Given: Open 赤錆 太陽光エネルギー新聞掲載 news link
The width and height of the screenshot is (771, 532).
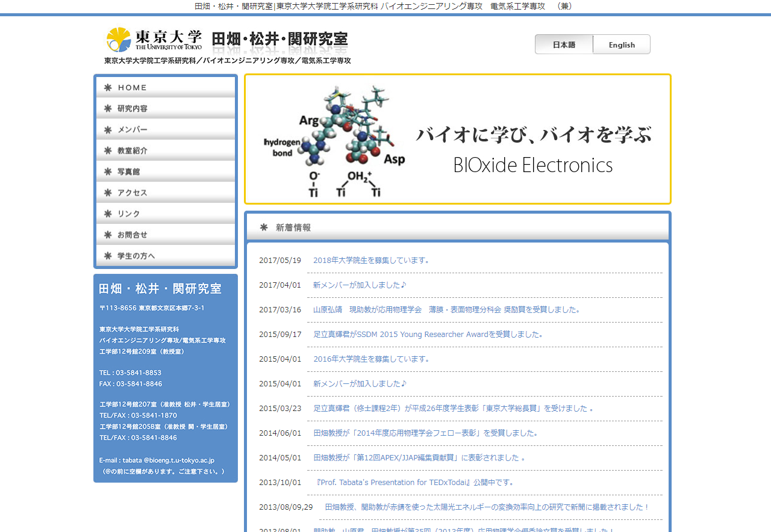Looking at the screenshot, I should [488, 507].
